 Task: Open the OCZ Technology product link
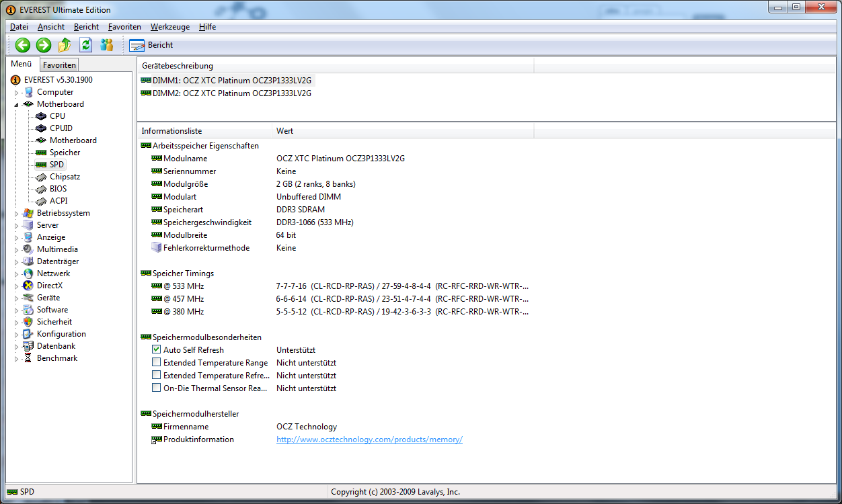369,439
